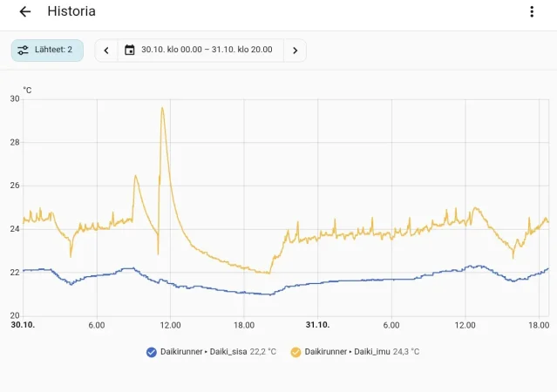Open the three-dot overflow menu

point(532,11)
